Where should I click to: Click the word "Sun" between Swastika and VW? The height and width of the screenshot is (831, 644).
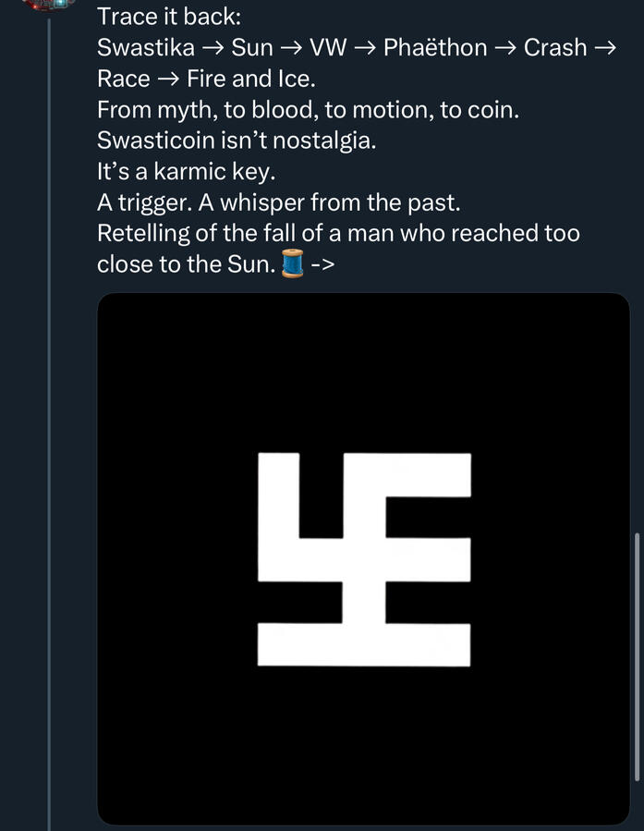tap(251, 47)
